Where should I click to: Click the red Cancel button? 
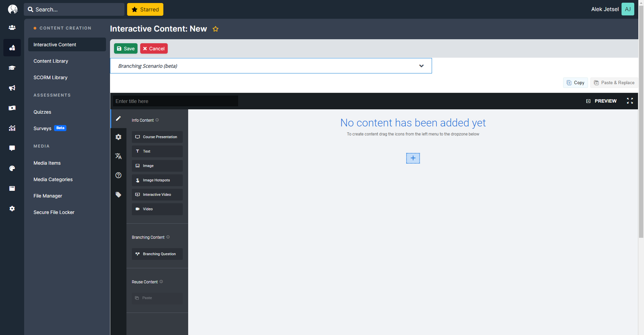pos(154,49)
